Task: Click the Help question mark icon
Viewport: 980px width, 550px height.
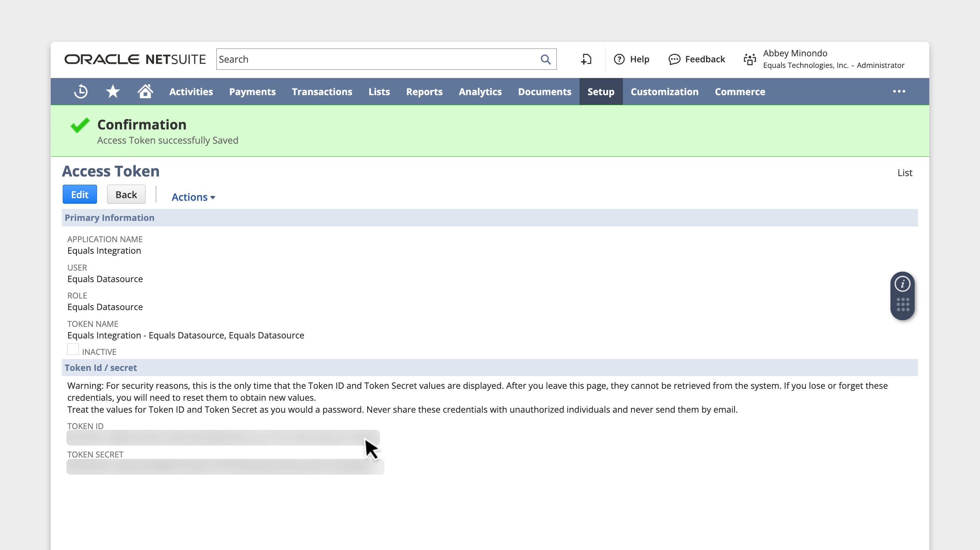Action: pyautogui.click(x=619, y=59)
